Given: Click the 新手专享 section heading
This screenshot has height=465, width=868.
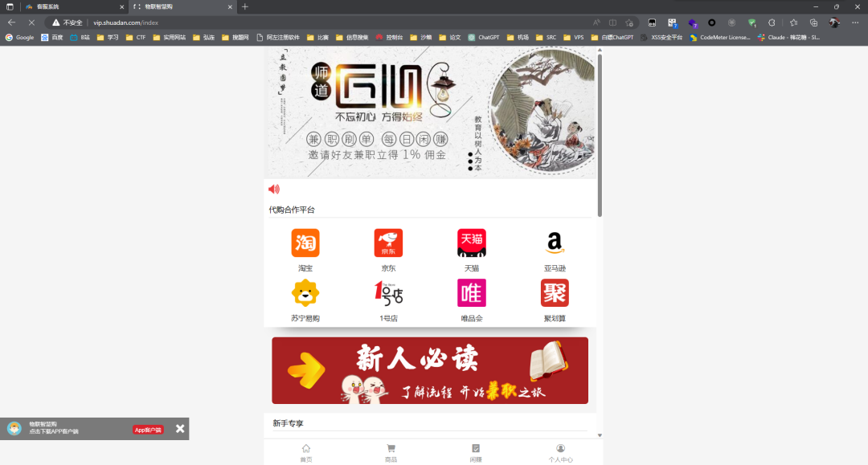Looking at the screenshot, I should tap(288, 423).
